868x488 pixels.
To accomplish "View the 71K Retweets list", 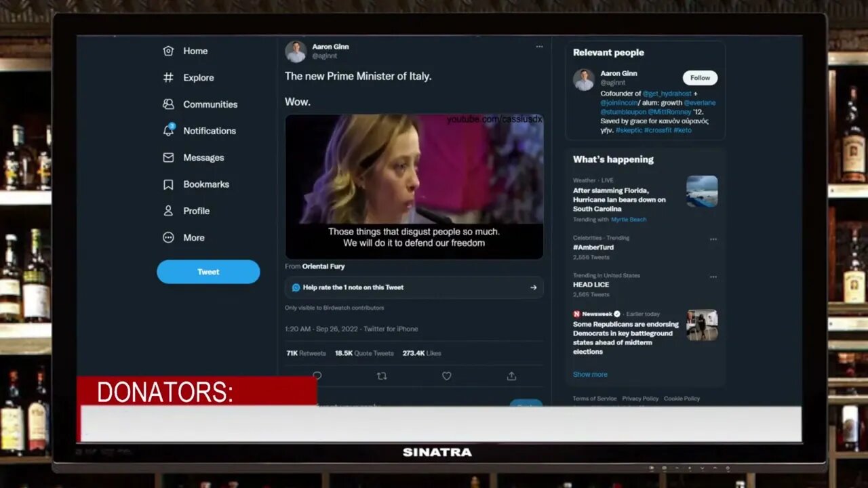I will (x=306, y=353).
